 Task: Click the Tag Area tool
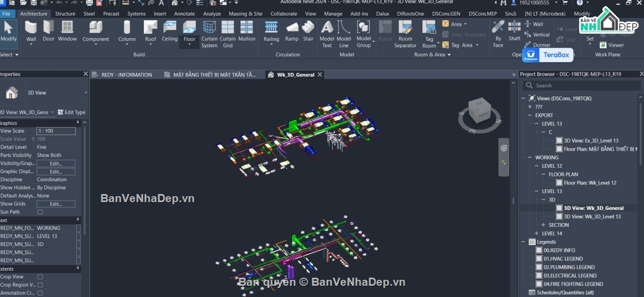point(461,45)
